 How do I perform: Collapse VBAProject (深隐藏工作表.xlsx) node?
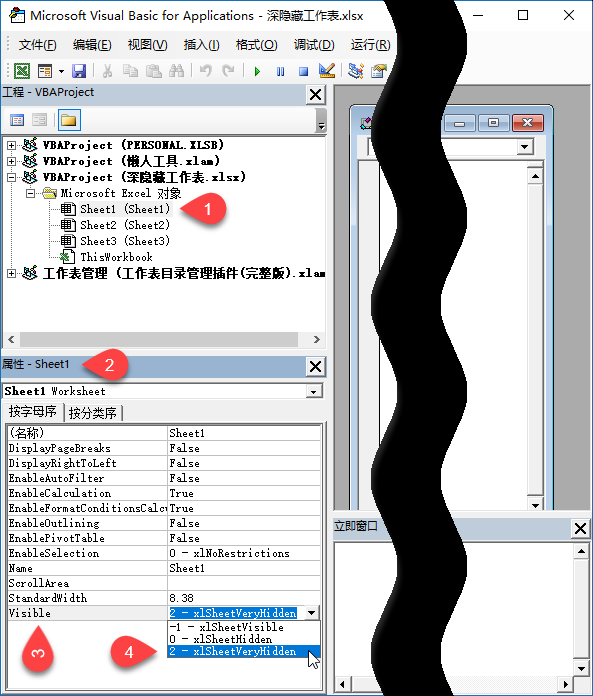coord(12,177)
